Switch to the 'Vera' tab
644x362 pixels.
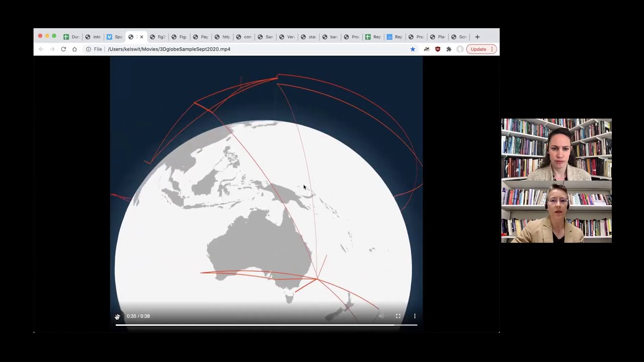288,37
